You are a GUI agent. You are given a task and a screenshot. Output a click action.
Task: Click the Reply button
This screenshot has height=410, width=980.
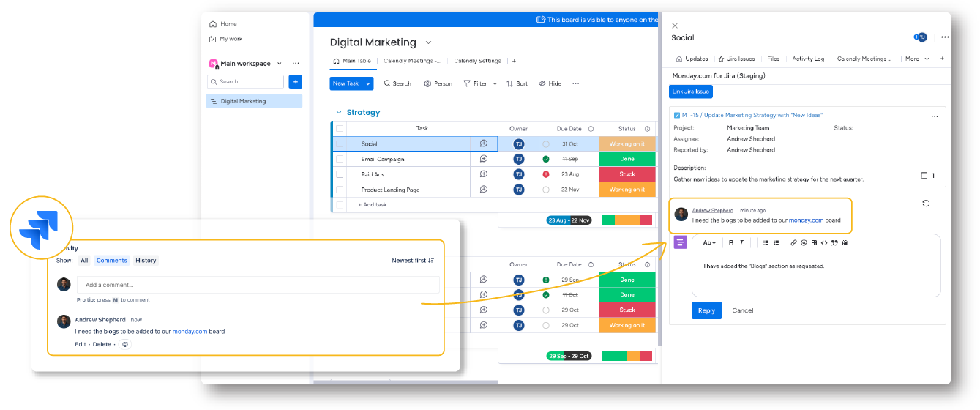click(706, 310)
